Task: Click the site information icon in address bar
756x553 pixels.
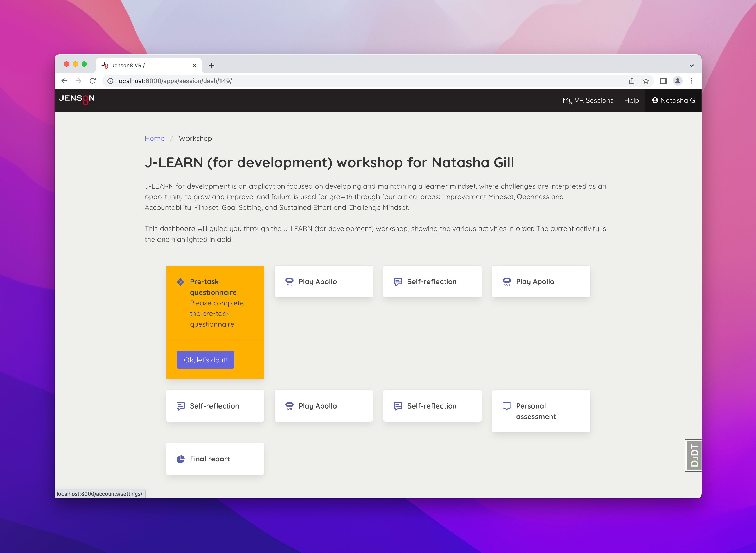Action: [x=110, y=81]
